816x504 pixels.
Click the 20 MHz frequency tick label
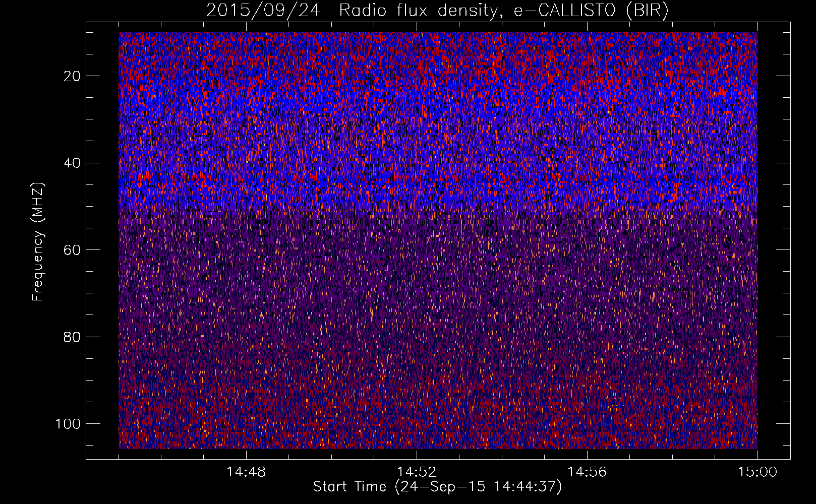tap(73, 76)
